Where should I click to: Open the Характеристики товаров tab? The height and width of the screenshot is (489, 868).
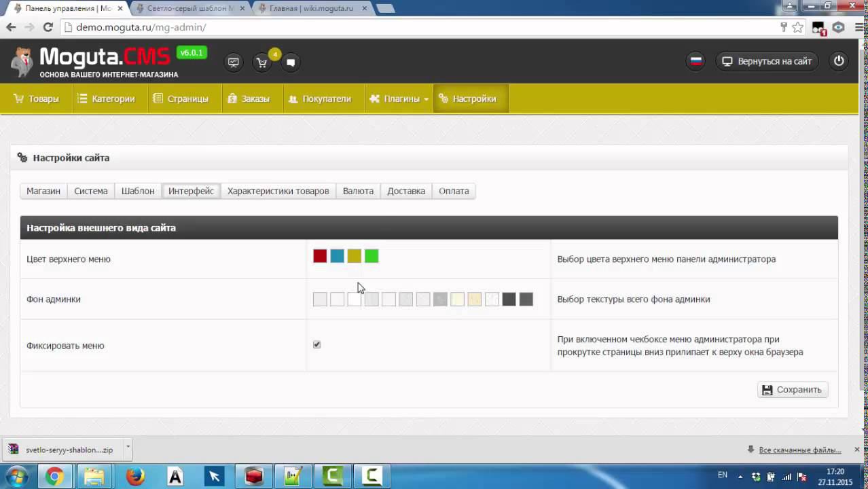(278, 191)
